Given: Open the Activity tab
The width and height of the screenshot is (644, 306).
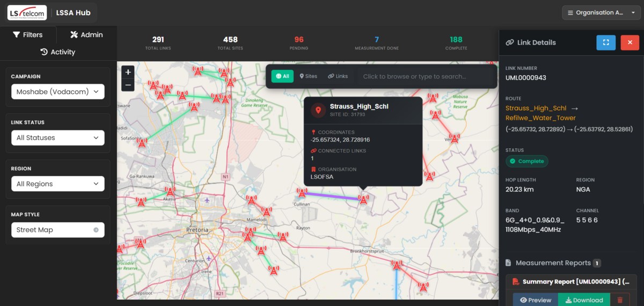Looking at the screenshot, I should pyautogui.click(x=58, y=52).
